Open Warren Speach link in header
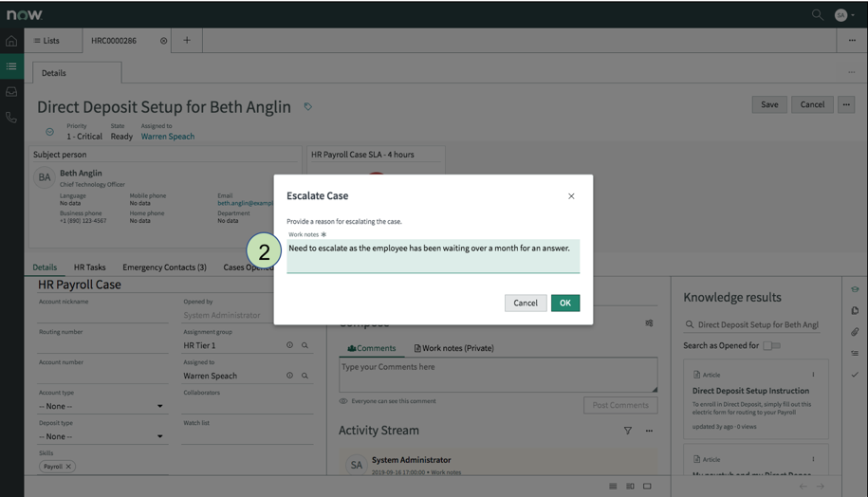The height and width of the screenshot is (497, 868). click(168, 137)
